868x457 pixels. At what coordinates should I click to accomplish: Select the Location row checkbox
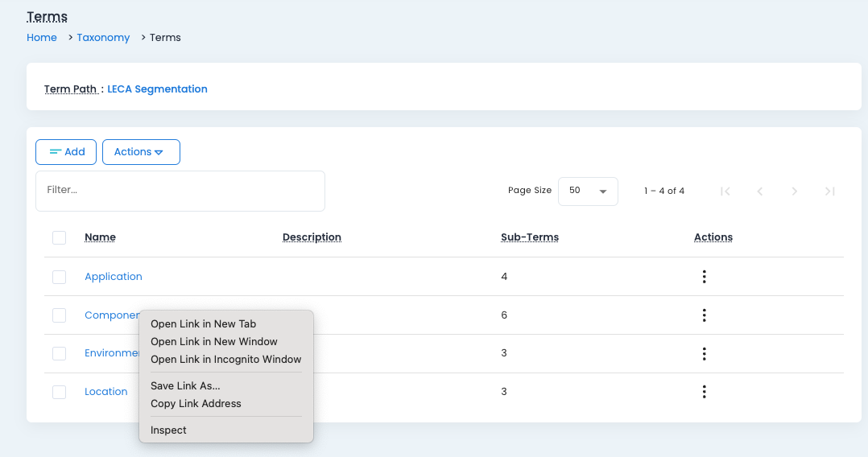(59, 392)
